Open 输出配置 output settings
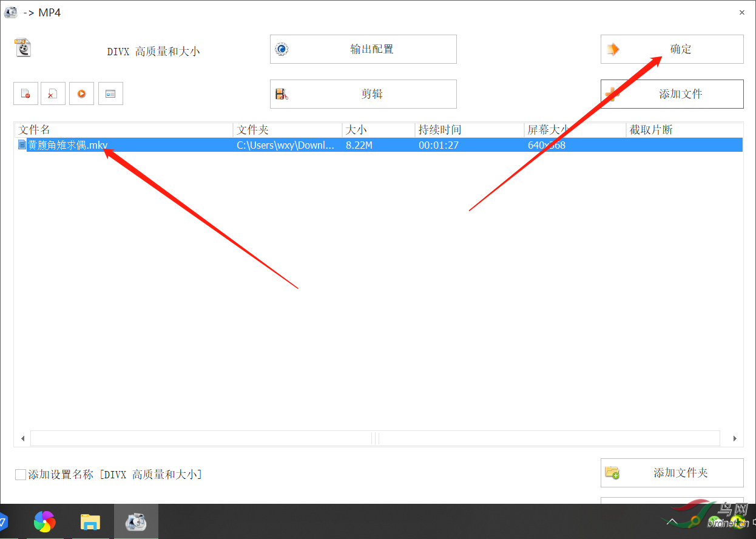 point(363,49)
